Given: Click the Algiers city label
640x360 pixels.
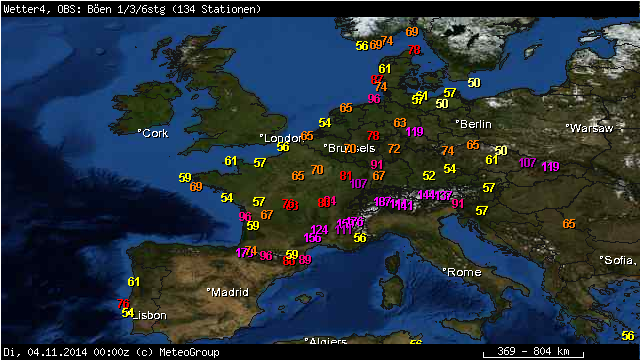Looking at the screenshot, I should coord(326,341).
